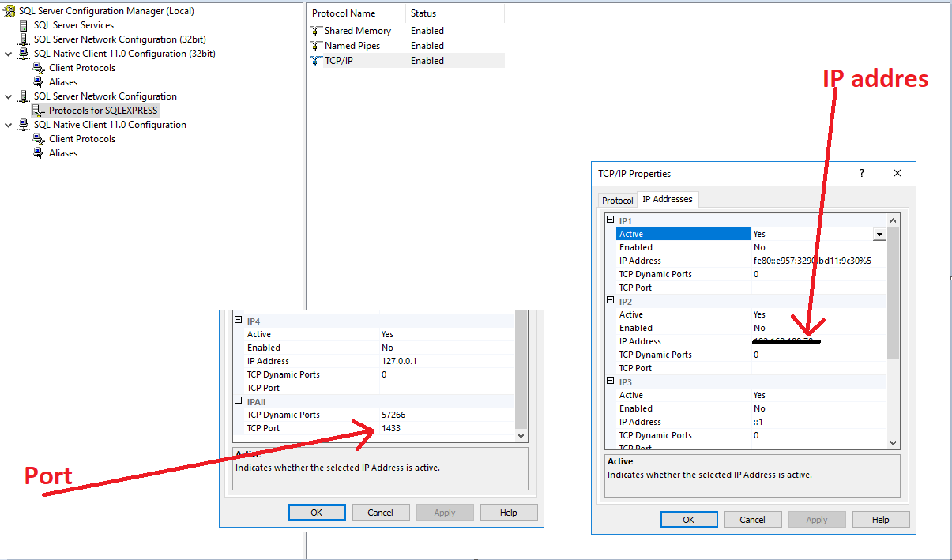This screenshot has width=952, height=560.
Task: Open Client Protocols icon under non-32bit Native Client
Action: click(39, 139)
